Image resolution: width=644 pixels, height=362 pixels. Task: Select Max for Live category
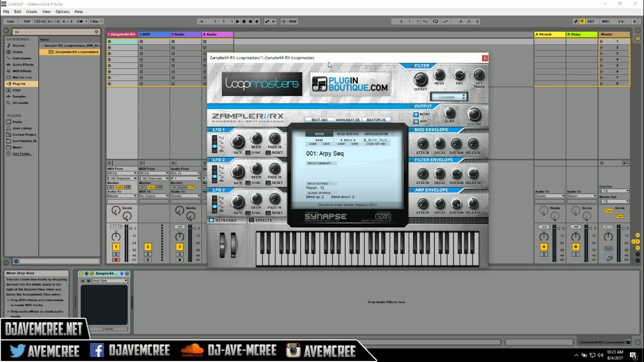[x=22, y=77]
